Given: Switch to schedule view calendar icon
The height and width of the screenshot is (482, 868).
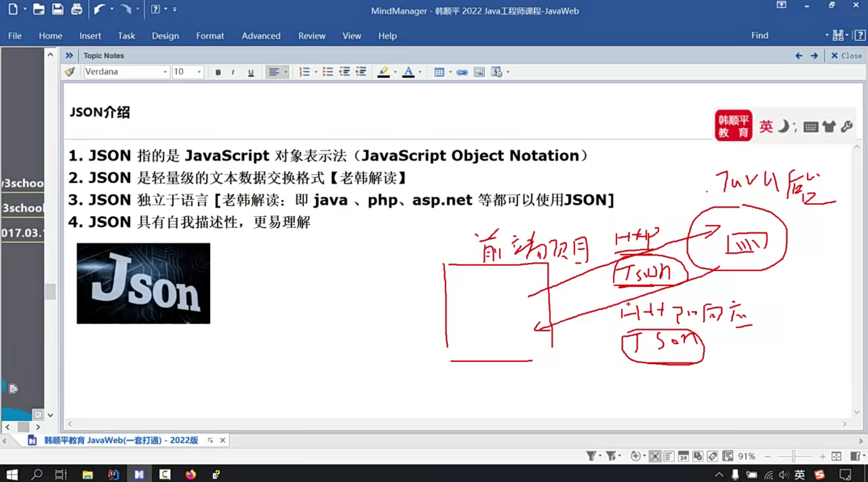Looking at the screenshot, I should [x=684, y=456].
